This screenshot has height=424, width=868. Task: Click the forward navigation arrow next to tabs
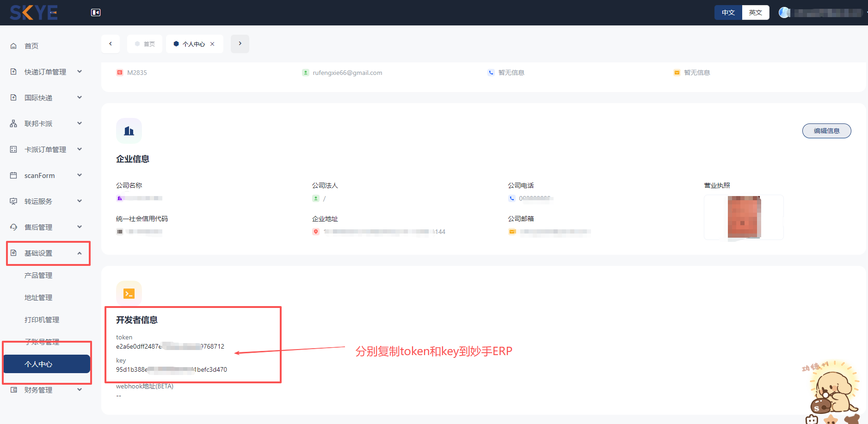(x=240, y=43)
